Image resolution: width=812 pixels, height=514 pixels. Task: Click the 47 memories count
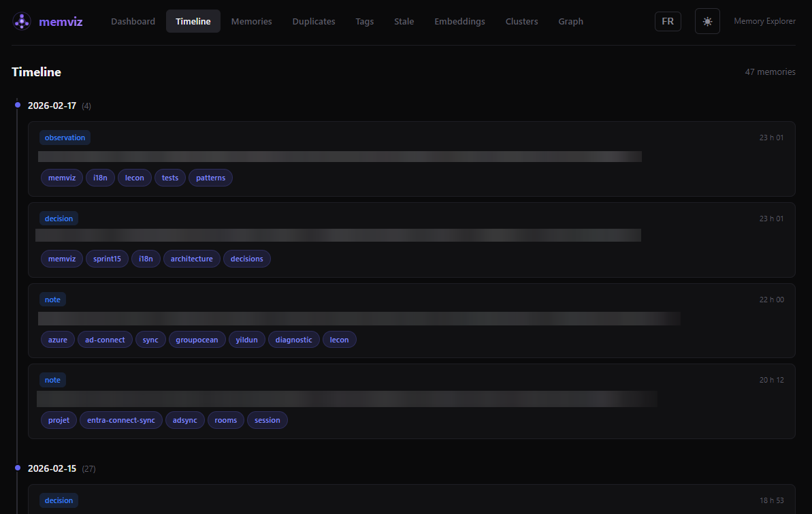pos(770,72)
